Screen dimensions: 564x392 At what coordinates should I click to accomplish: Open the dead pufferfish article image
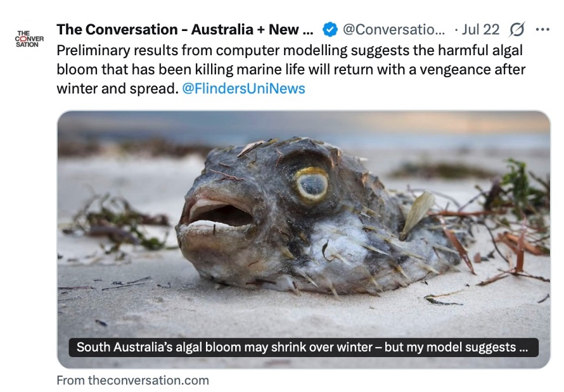tap(304, 239)
